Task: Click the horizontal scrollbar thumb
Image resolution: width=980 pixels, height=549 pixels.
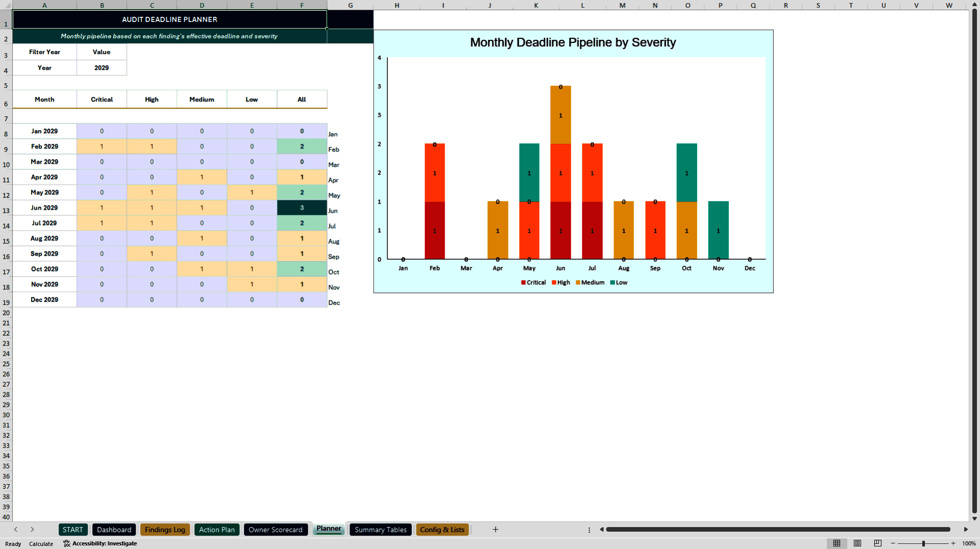Action: click(778, 530)
